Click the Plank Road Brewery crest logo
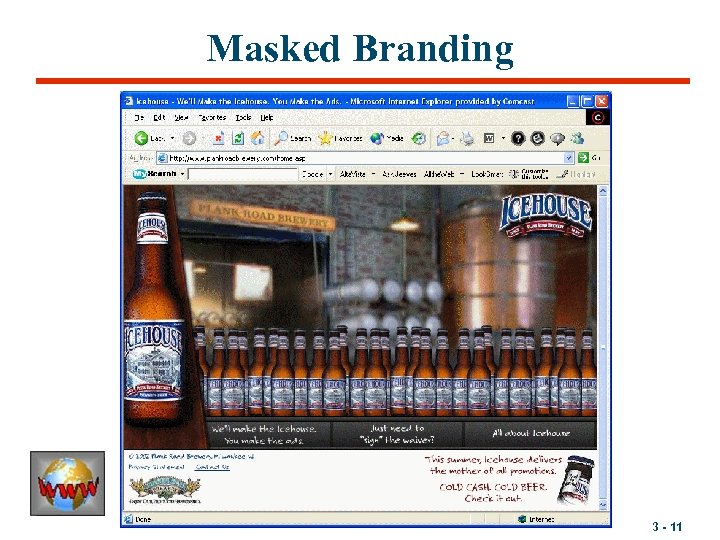Screen dimensions: 720x540 click(165, 489)
